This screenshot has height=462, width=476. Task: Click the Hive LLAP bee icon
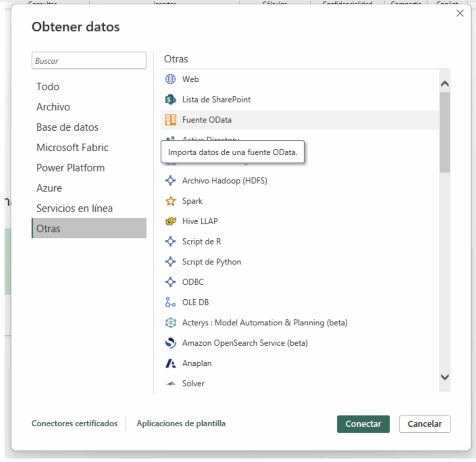pos(171,222)
